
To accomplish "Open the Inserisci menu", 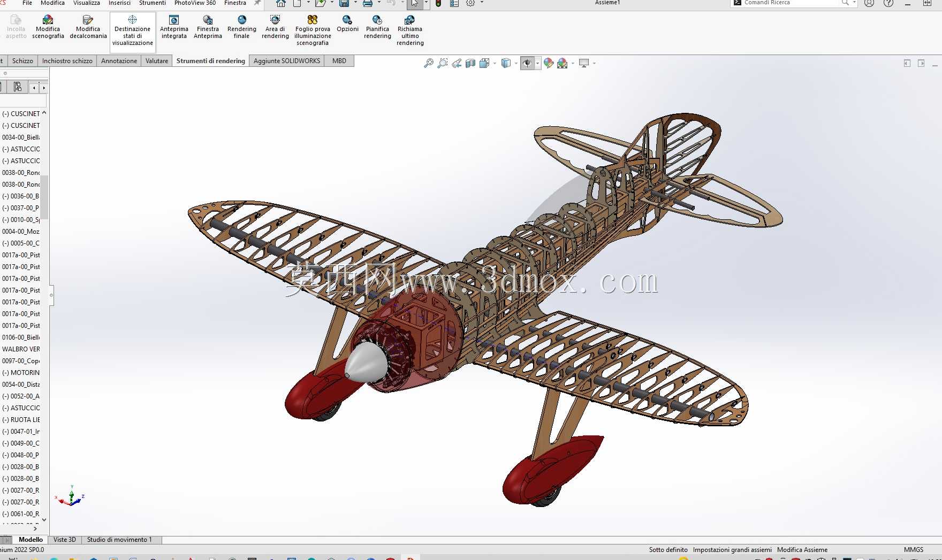I will tap(119, 3).
